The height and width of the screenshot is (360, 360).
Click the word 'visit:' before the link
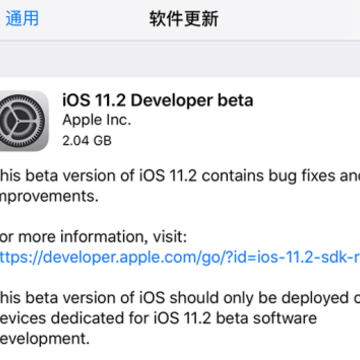(x=170, y=237)
